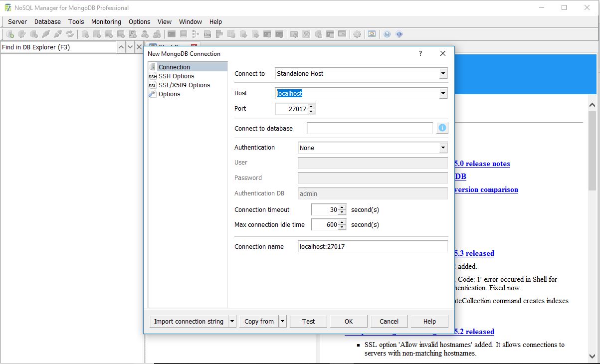Viewport: 600px width, 364px height.
Task: Click the rightmost About info icon
Action: coord(399,33)
